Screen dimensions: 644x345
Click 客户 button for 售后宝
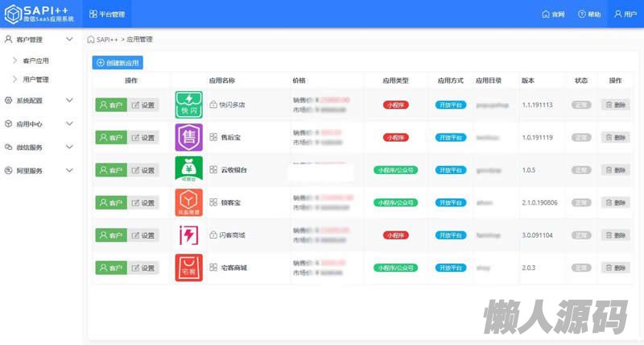click(111, 138)
